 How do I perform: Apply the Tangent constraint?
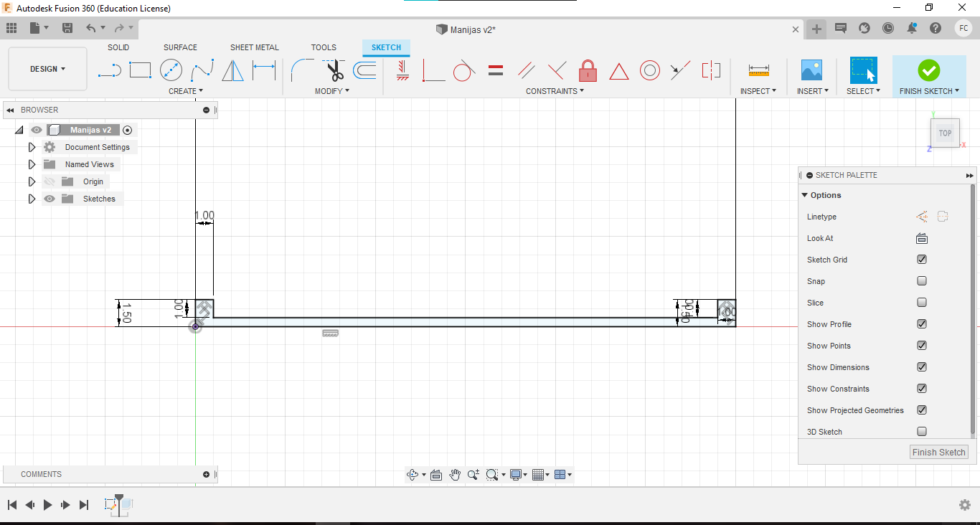(464, 70)
